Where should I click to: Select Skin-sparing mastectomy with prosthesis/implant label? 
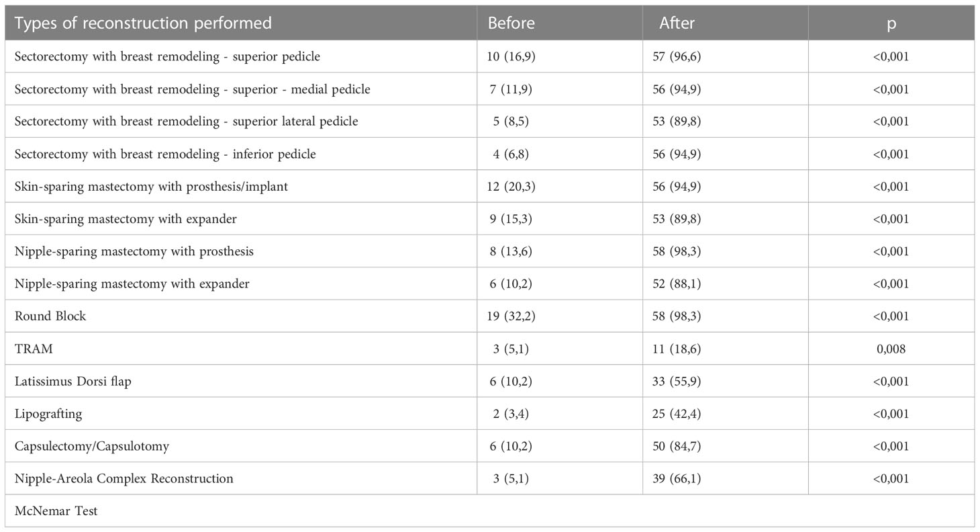[151, 186]
